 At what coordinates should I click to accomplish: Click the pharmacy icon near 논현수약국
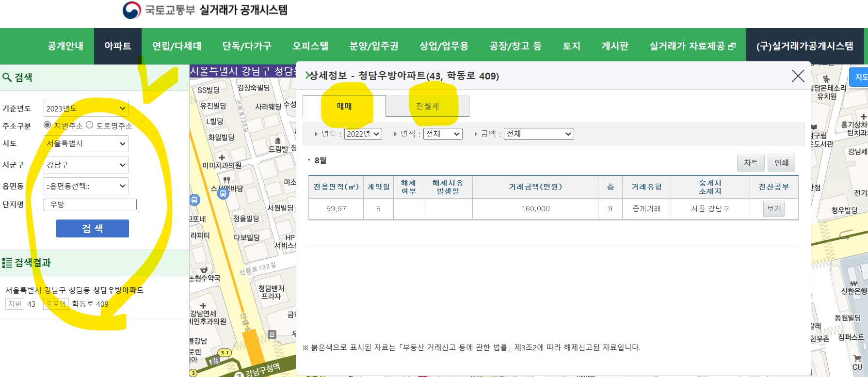tap(204, 270)
